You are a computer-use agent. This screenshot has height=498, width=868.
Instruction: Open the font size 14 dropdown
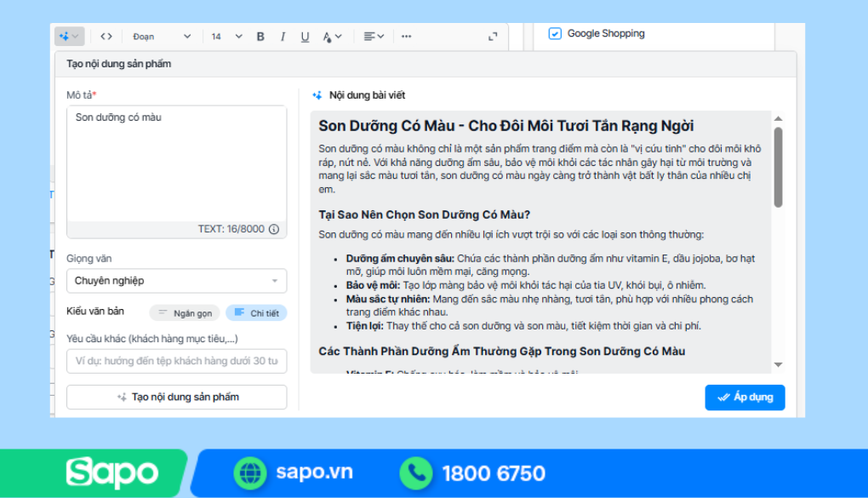pyautogui.click(x=224, y=36)
